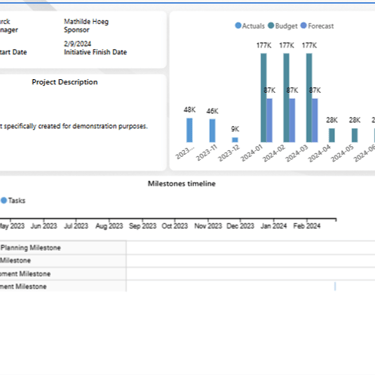The width and height of the screenshot is (375, 375).
Task: Select the 48K actuals bar
Action: (x=189, y=130)
